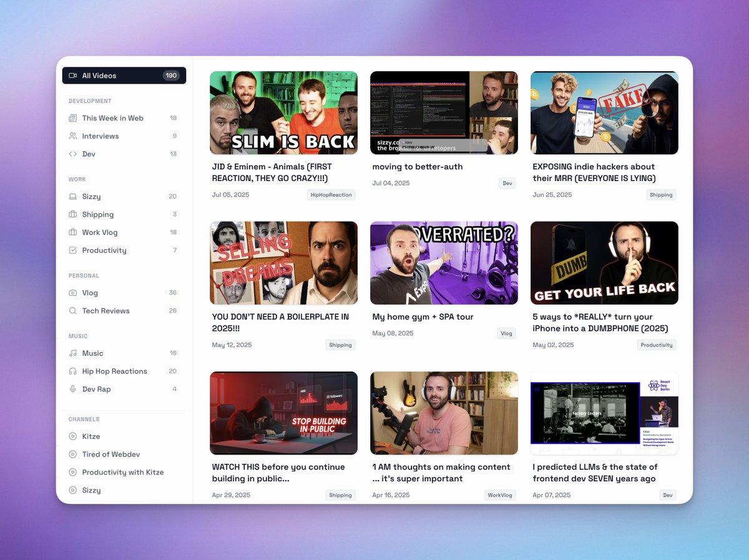Click the Dev tag under moving to better-auth

(x=507, y=183)
